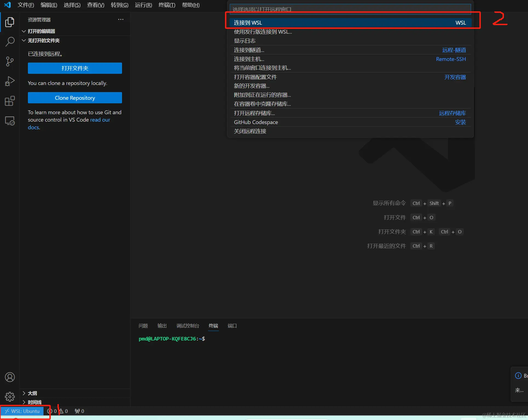Open the Explorer view in activity bar
The height and width of the screenshot is (420, 528).
[x=10, y=22]
